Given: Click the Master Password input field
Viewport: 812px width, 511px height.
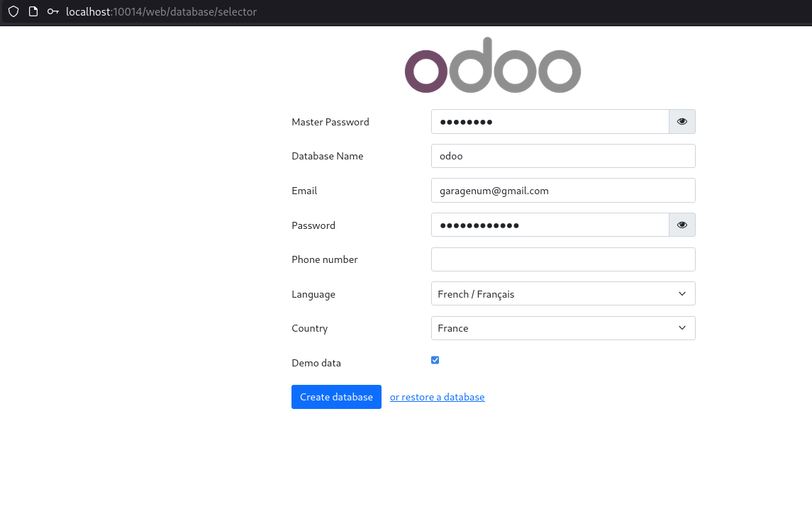Looking at the screenshot, I should [x=550, y=121].
